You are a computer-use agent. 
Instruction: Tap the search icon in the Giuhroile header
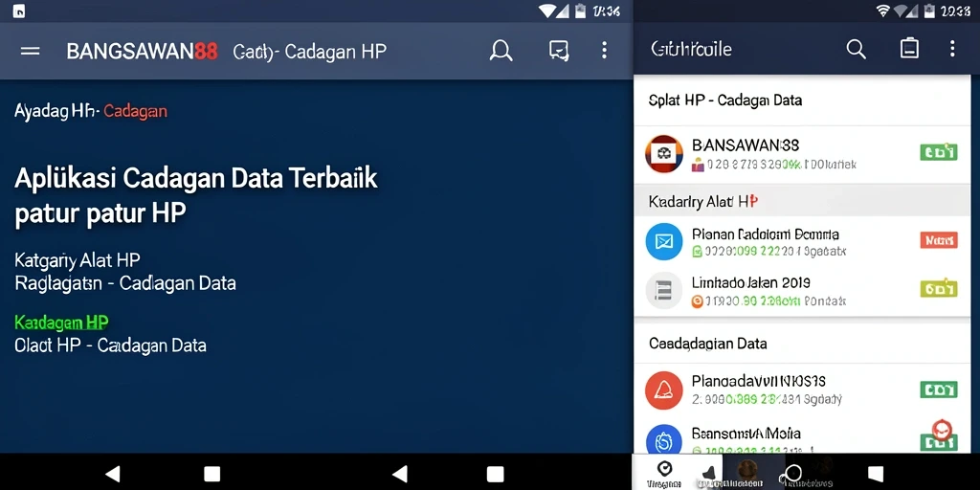(856, 49)
